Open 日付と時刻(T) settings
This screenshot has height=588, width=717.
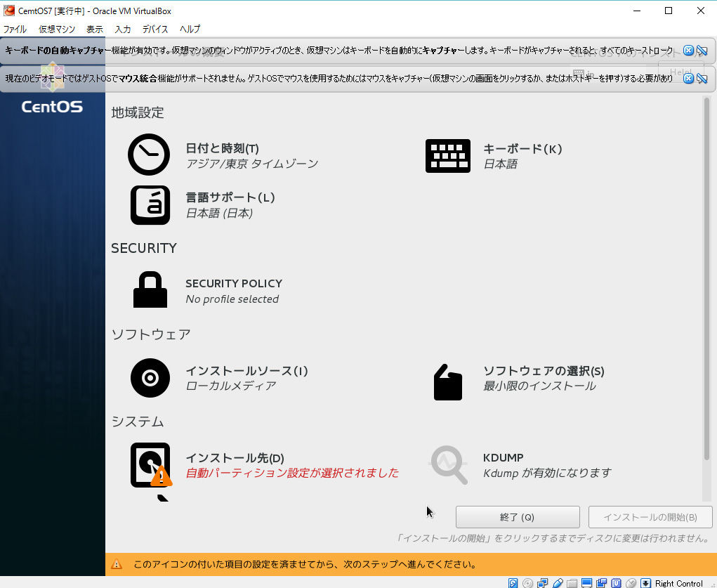[222, 148]
